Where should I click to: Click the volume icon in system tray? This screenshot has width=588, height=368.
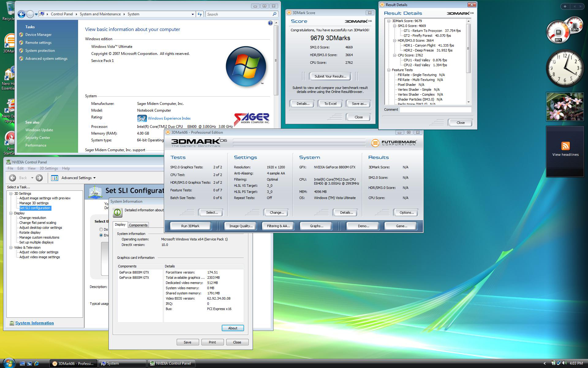coord(564,363)
